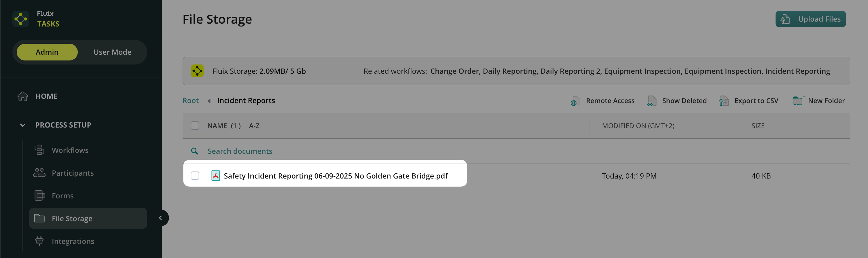Switch to User Mode
868x258 pixels.
[x=112, y=52]
